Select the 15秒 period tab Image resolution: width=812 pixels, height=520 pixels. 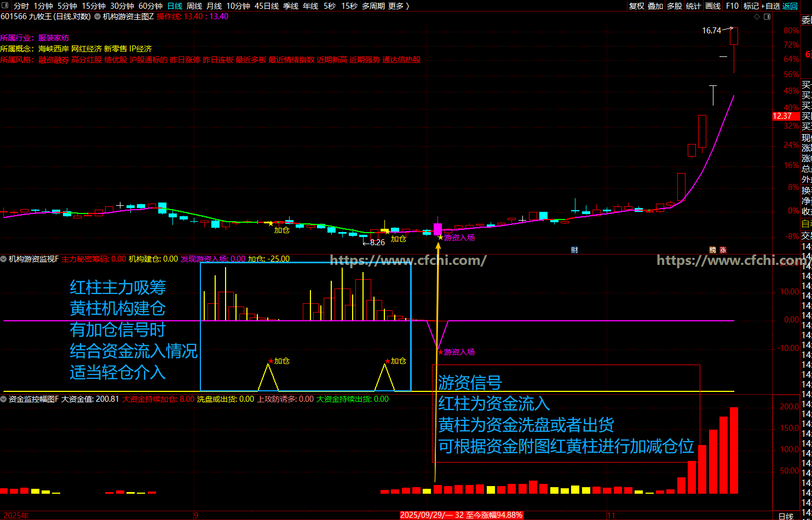pyautogui.click(x=349, y=6)
